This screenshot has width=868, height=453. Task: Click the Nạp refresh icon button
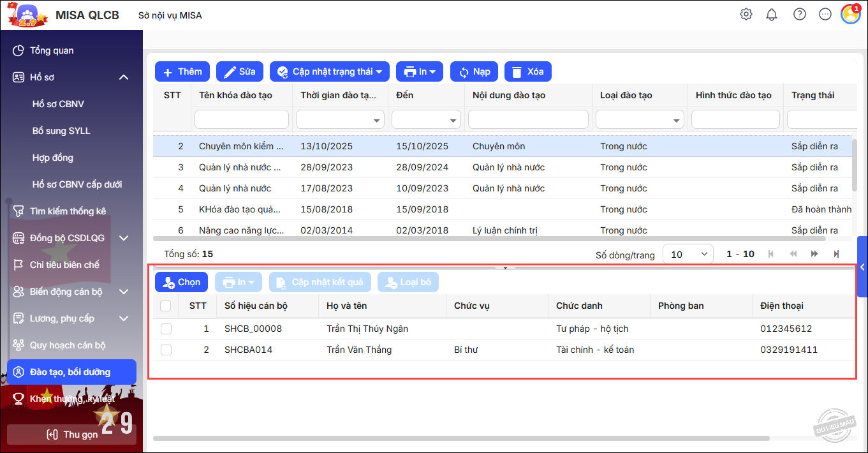coord(474,71)
